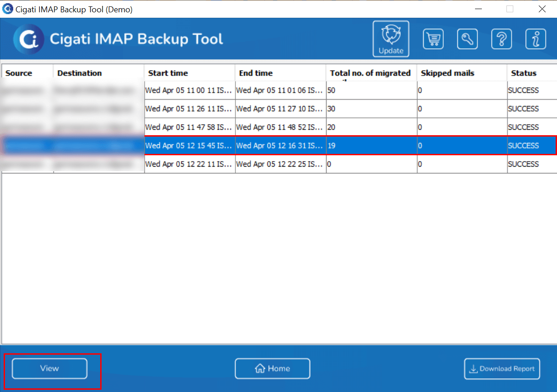The image size is (557, 392).
Task: Click end time Wed Apr 05 11 01 06
Action: [281, 90]
